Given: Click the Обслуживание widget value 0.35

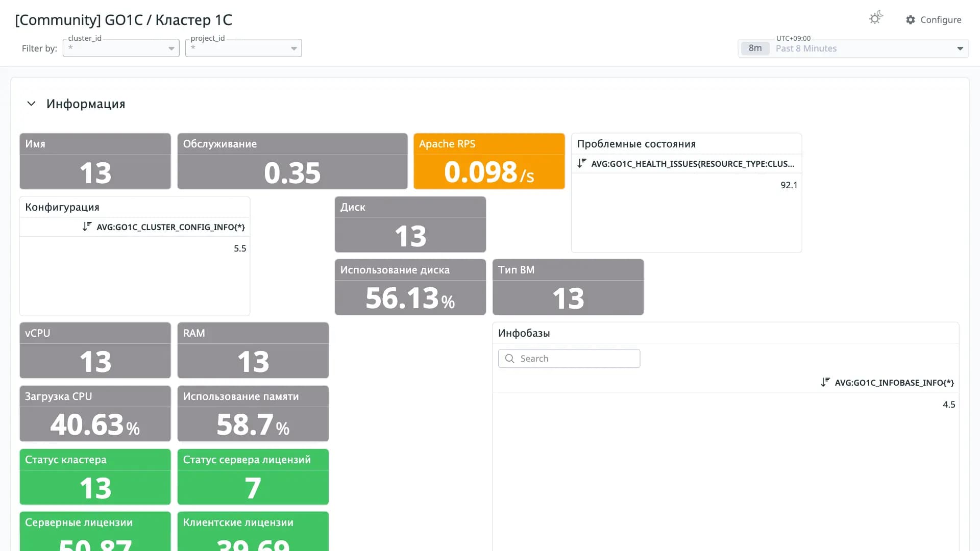Looking at the screenshot, I should click(x=292, y=172).
